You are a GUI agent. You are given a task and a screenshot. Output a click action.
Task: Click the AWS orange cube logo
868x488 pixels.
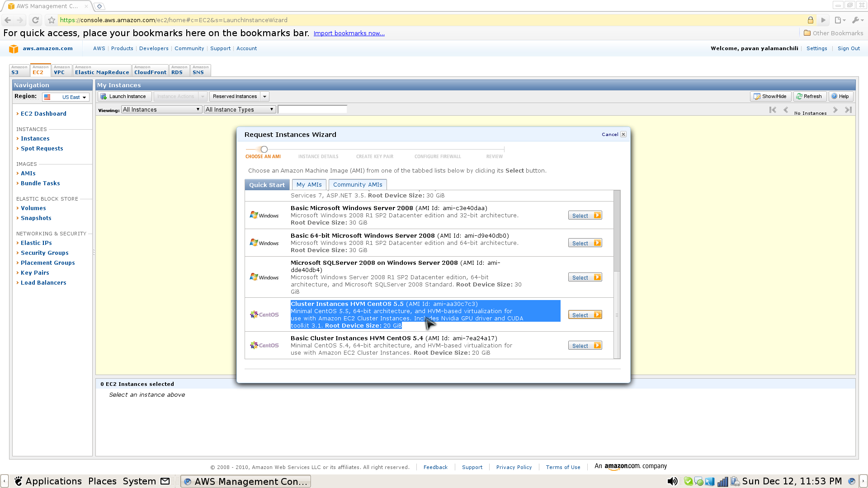click(14, 48)
